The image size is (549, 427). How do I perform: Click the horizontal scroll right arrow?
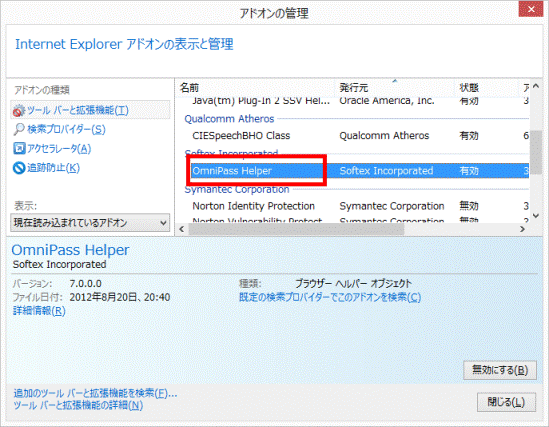522,229
